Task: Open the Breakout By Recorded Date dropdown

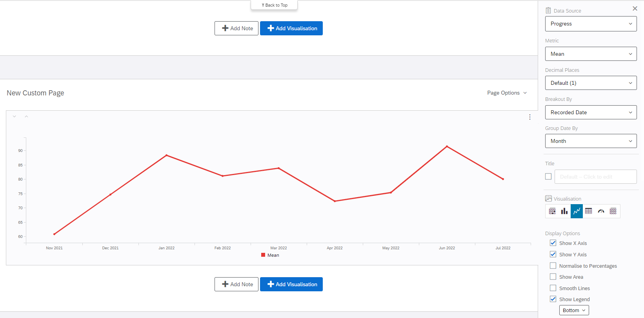Action: click(591, 112)
